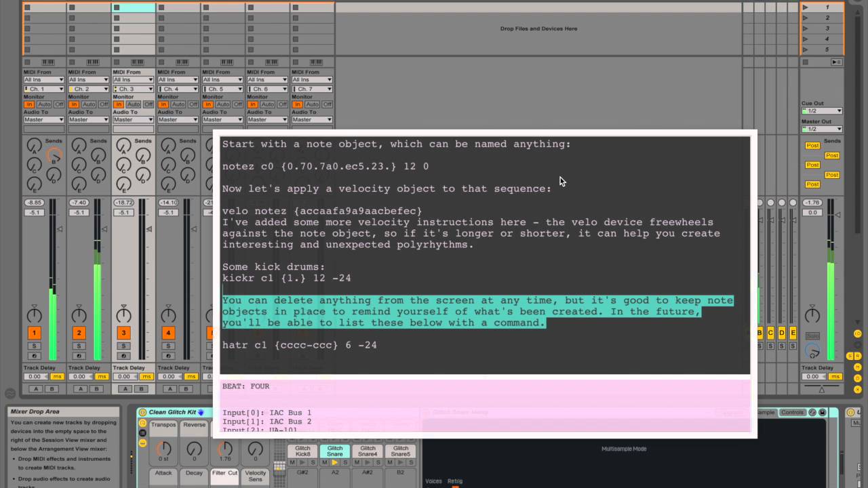Select the Glitch Snare4 drum pad

pos(368,451)
